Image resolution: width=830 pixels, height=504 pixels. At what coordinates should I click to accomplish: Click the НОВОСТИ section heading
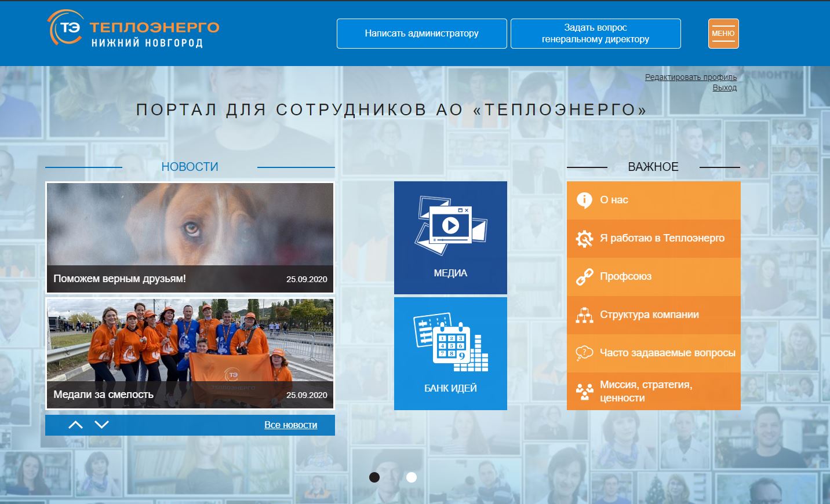(x=190, y=167)
